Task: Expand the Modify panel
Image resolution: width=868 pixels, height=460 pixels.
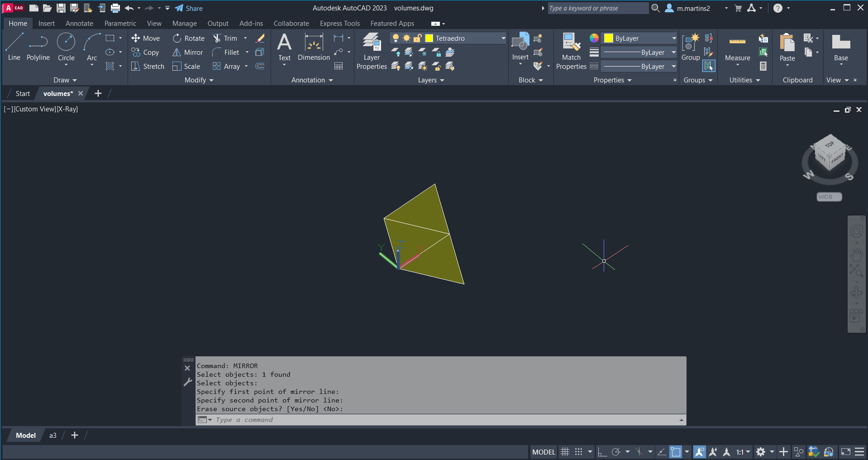Action: click(199, 80)
